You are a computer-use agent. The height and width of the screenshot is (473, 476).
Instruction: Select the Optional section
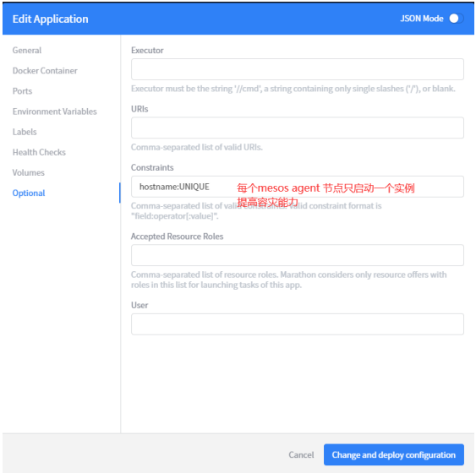[x=29, y=193]
